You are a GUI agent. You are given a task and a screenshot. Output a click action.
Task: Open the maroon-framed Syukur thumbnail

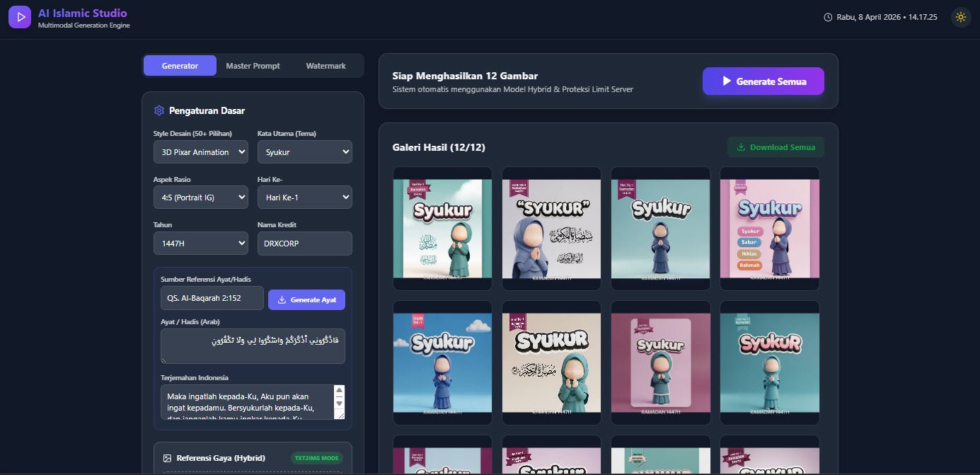point(660,363)
